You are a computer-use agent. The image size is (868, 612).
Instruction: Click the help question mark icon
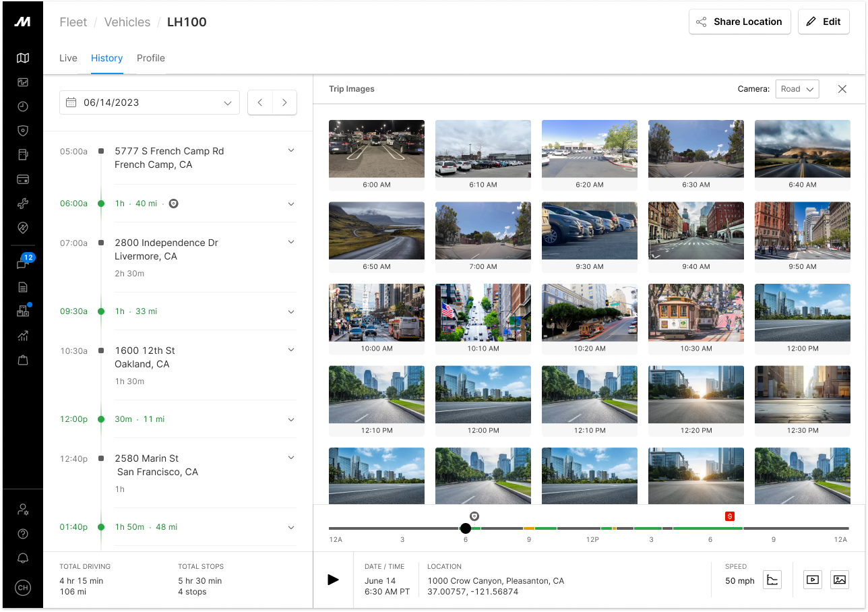coord(23,534)
